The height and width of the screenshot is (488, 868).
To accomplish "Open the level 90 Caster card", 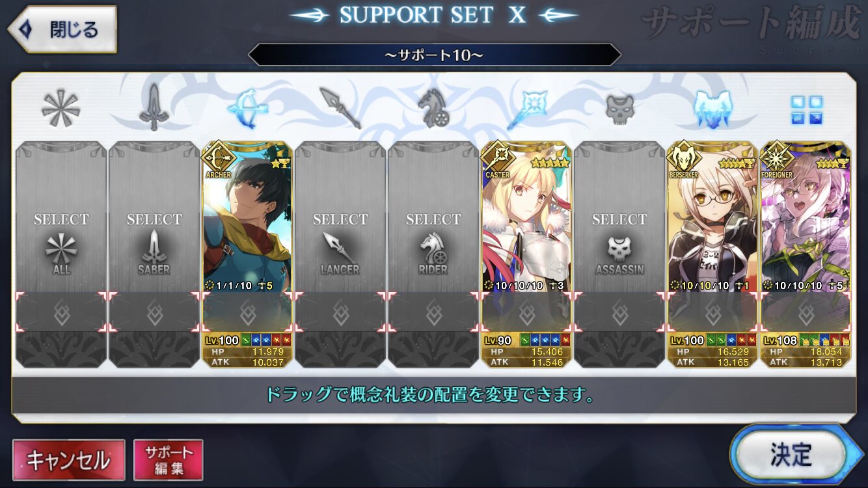I will (526, 254).
